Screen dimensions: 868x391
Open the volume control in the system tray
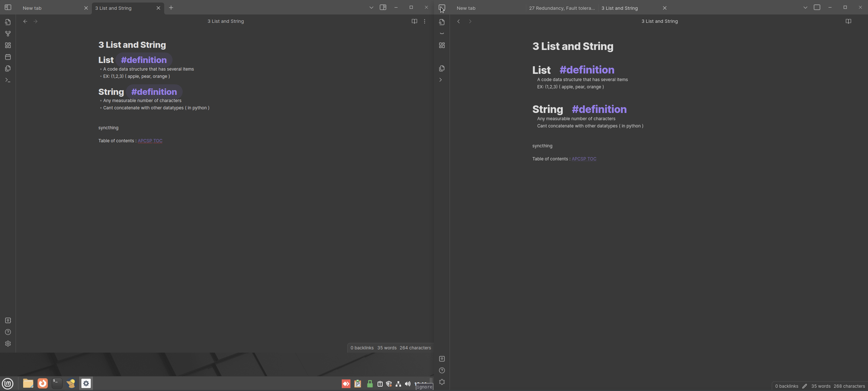coord(408,383)
